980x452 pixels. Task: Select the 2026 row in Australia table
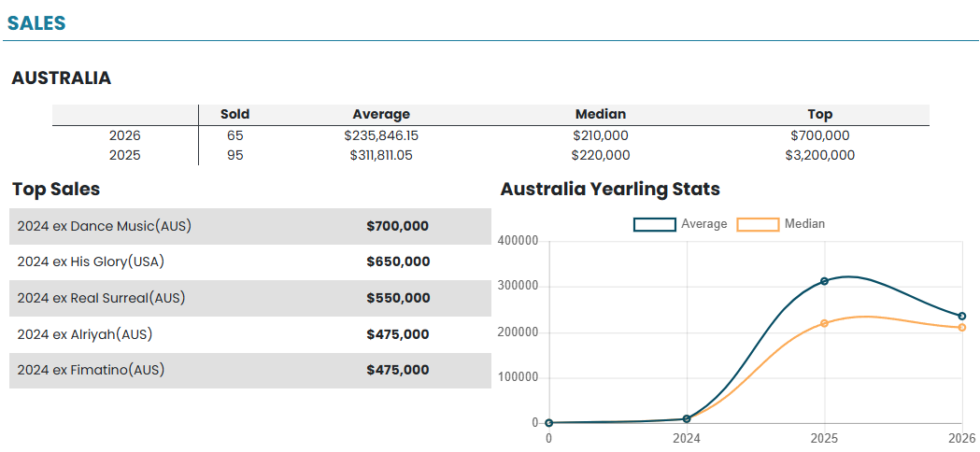pos(124,135)
